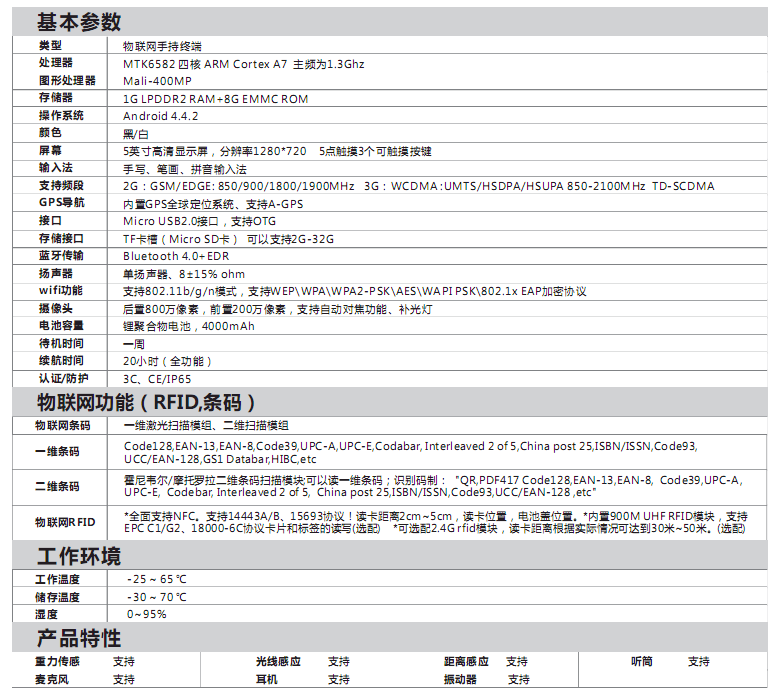780x688 pixels.
Task: Select the 支持频段 row label
Action: point(62,186)
